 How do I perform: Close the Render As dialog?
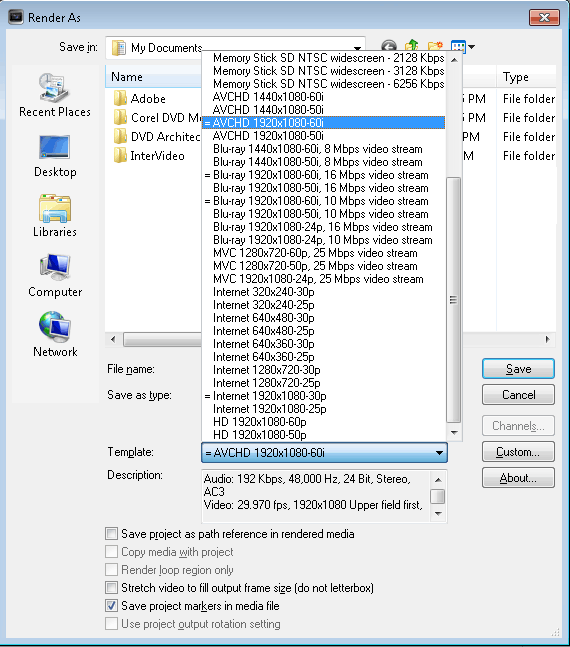click(544, 17)
